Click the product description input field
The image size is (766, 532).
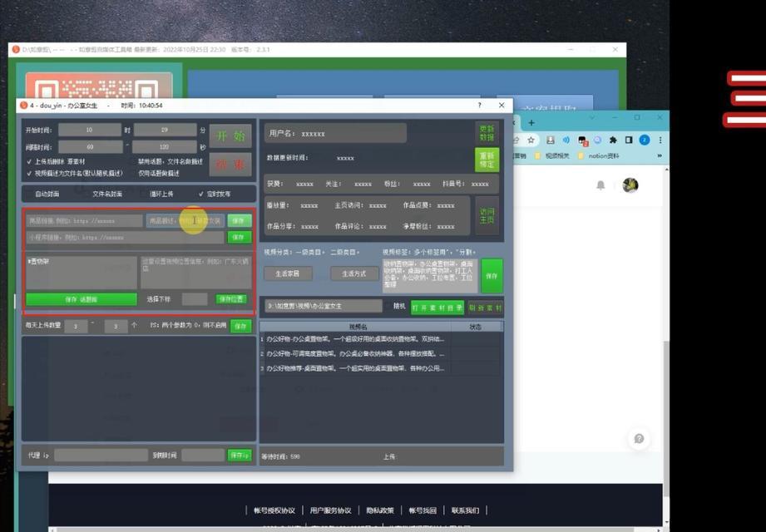point(185,221)
